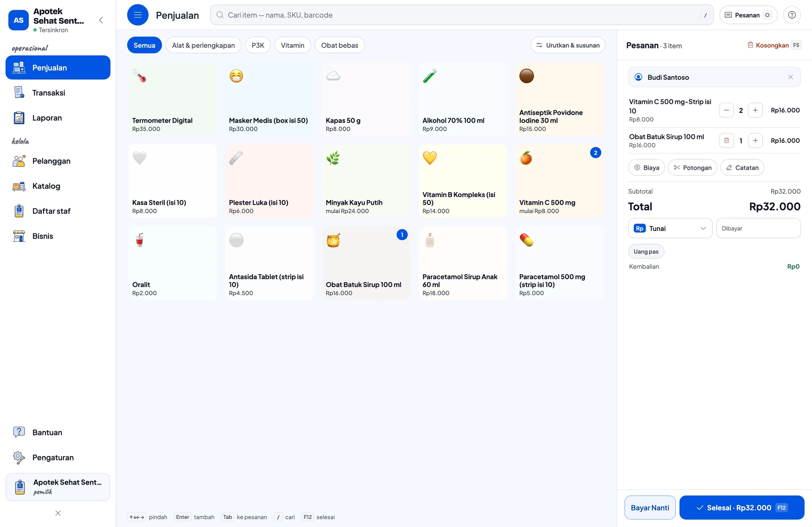Viewport: 812px width, 527px height.
Task: Increase Obat Batuk Sirup quantity with plus
Action: point(755,140)
